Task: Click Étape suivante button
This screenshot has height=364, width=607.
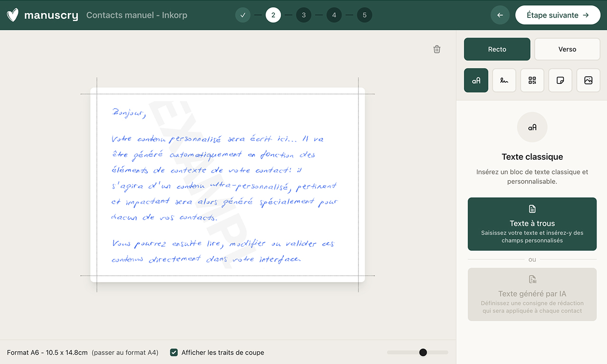Action: (557, 15)
